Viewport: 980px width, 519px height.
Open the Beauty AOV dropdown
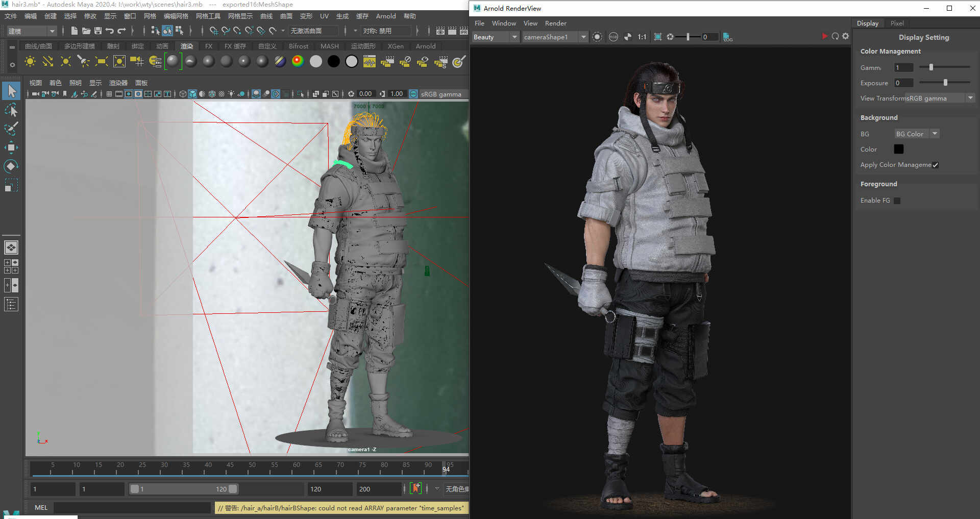point(495,37)
